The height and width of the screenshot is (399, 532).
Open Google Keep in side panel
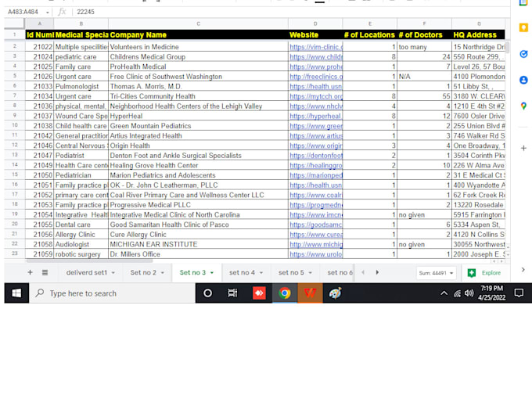523,27
